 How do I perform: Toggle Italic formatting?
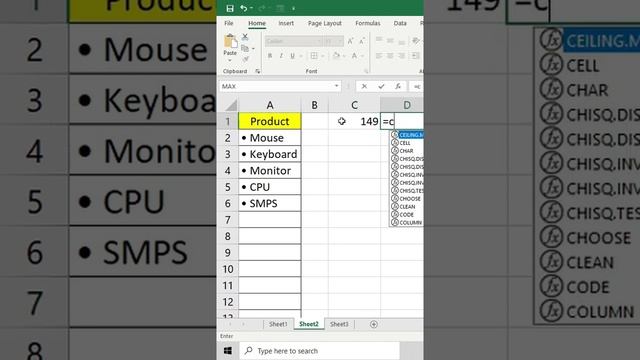tap(281, 56)
